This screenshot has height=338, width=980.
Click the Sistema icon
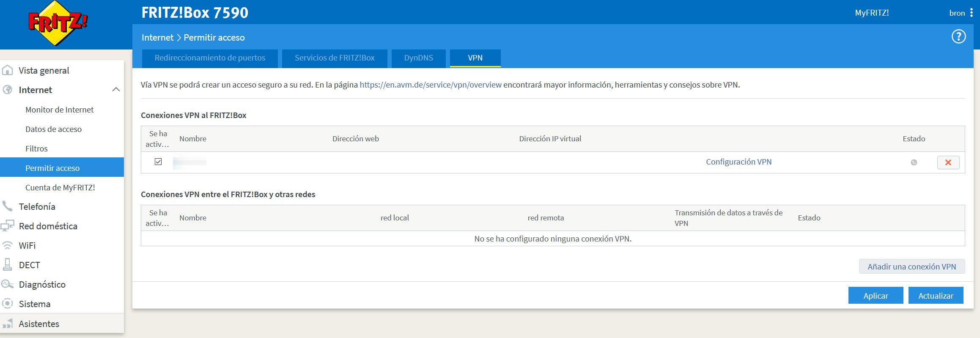8,304
